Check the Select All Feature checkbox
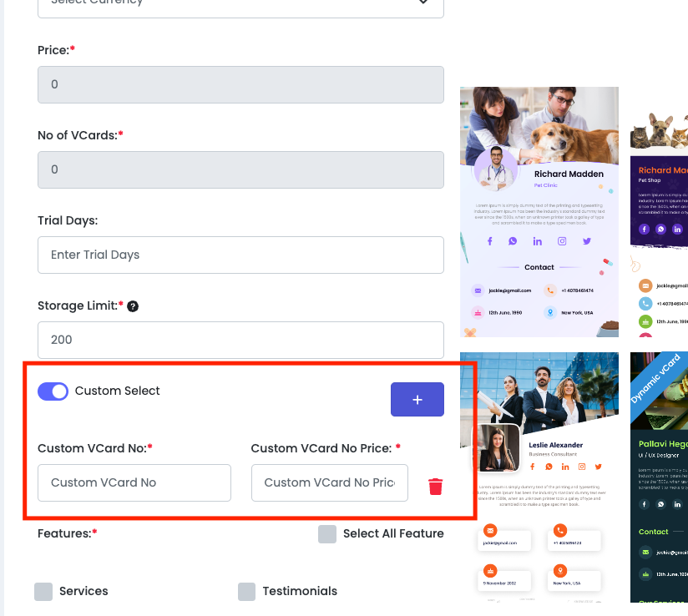 pos(327,534)
